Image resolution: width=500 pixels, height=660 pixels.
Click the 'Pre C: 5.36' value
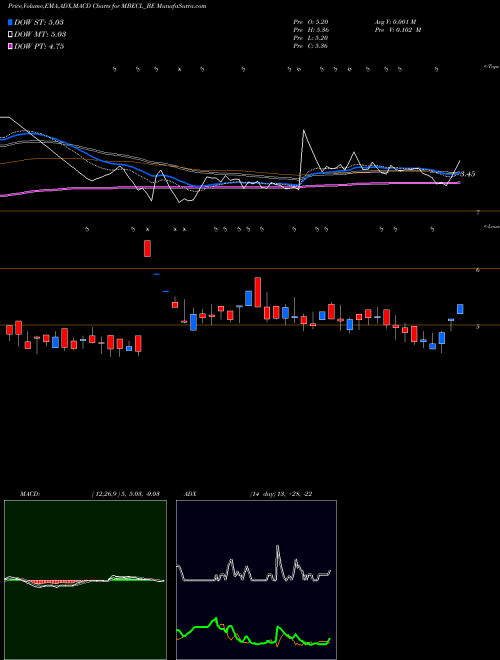(x=311, y=46)
